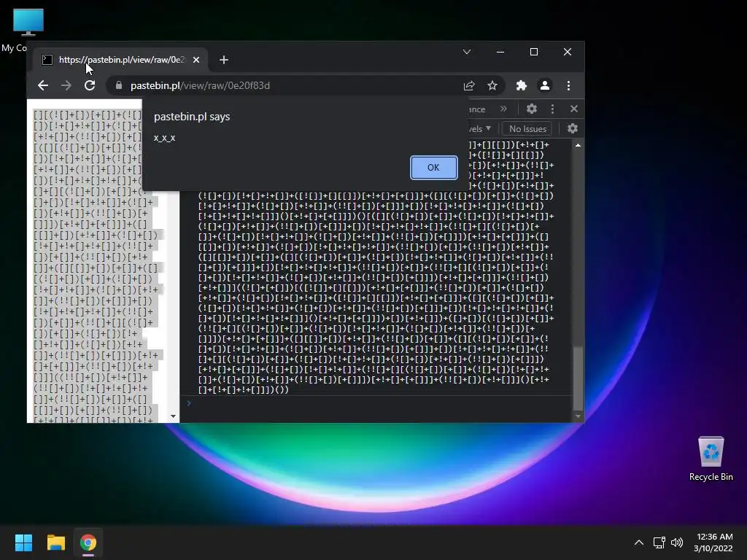
Task: Open the Chrome three-dot menu
Action: pyautogui.click(x=568, y=86)
